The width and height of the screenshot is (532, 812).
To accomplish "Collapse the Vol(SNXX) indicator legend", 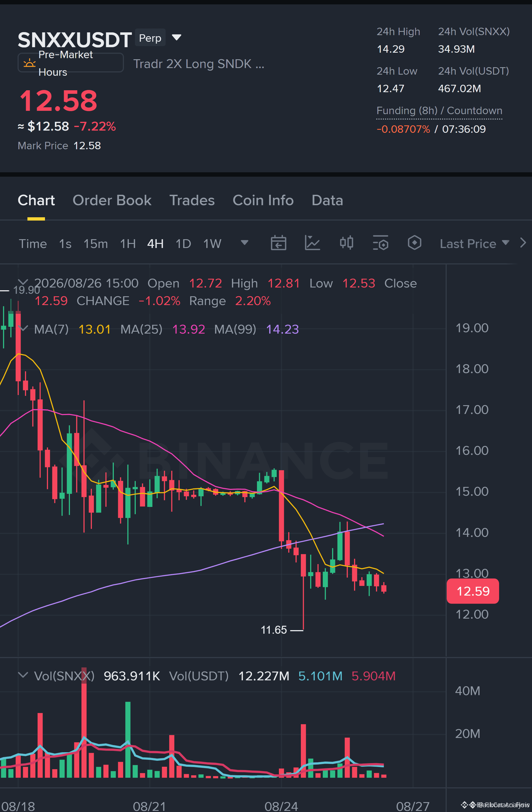I will [23, 675].
